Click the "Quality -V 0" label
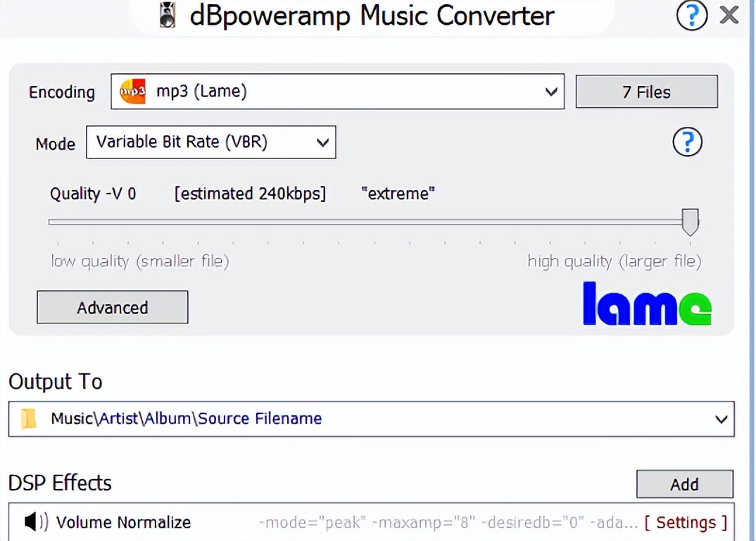 93,194
